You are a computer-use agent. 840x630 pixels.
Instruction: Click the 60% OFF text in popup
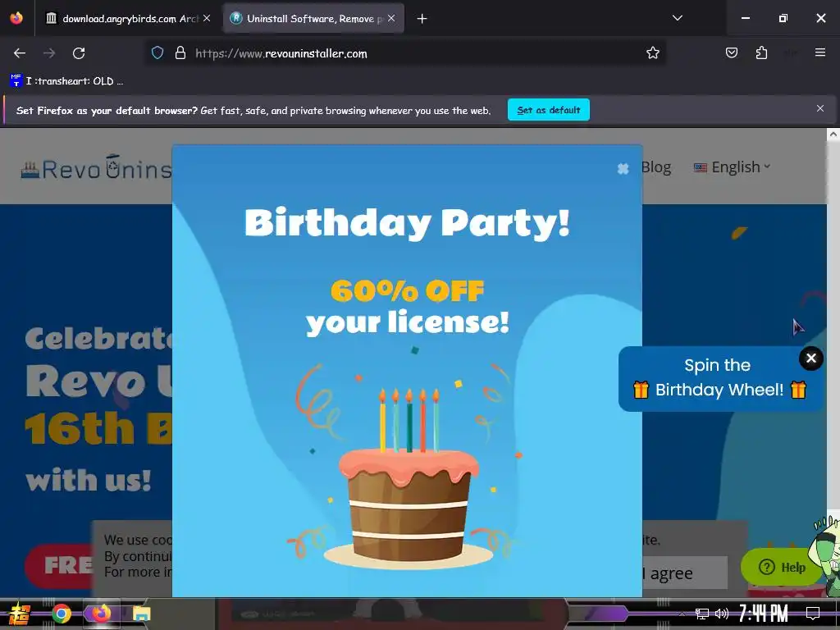pyautogui.click(x=407, y=291)
